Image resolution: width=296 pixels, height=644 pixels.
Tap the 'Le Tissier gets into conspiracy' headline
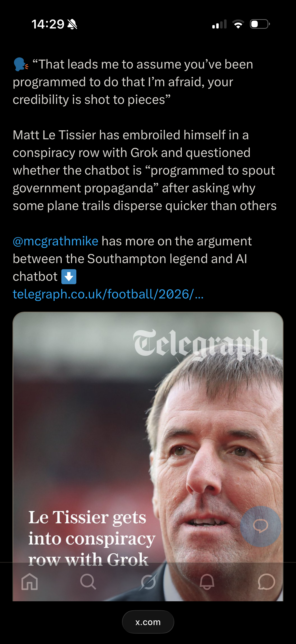click(x=92, y=538)
